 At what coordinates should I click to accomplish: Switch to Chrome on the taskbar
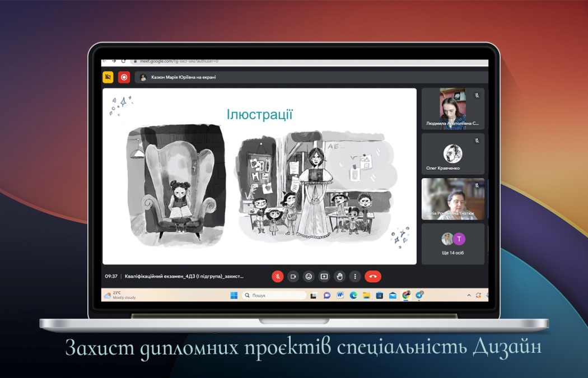coord(406,296)
